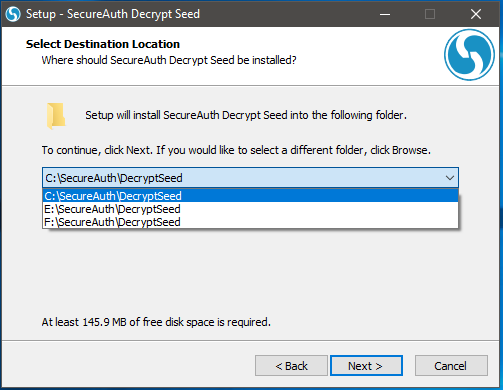
Task: Select C:\SecureAuth\DecryptSeed from the list
Action: tap(250, 196)
